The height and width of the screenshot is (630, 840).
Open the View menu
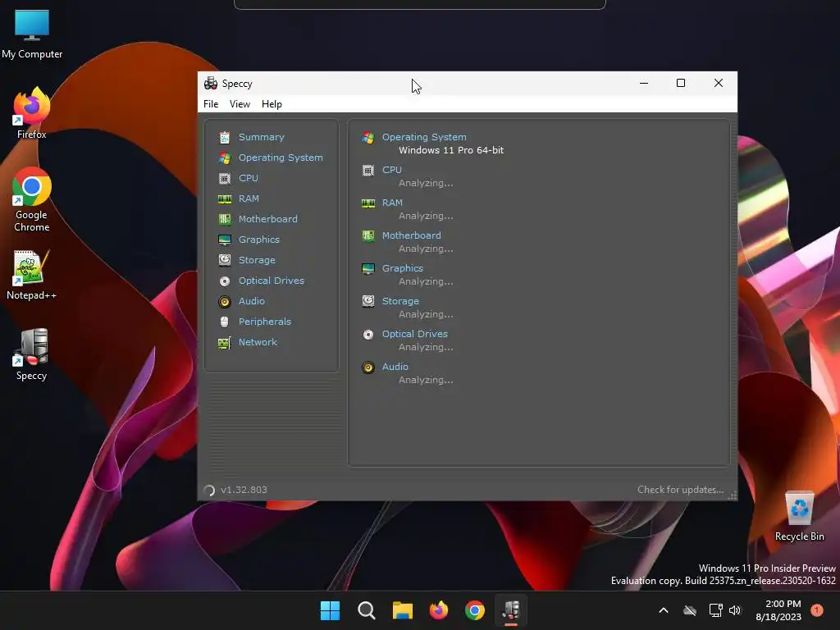(x=240, y=104)
